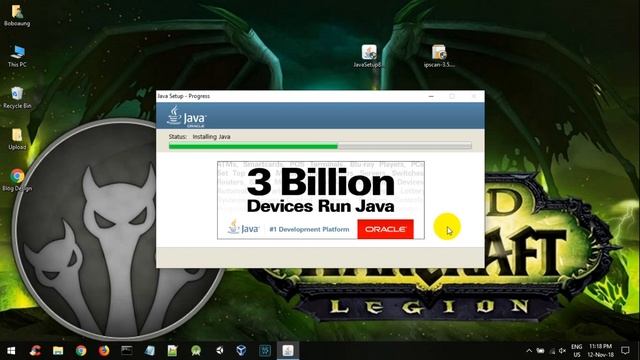Image resolution: width=640 pixels, height=360 pixels.
Task: Minimize the Java Setup window
Action: 431,96
